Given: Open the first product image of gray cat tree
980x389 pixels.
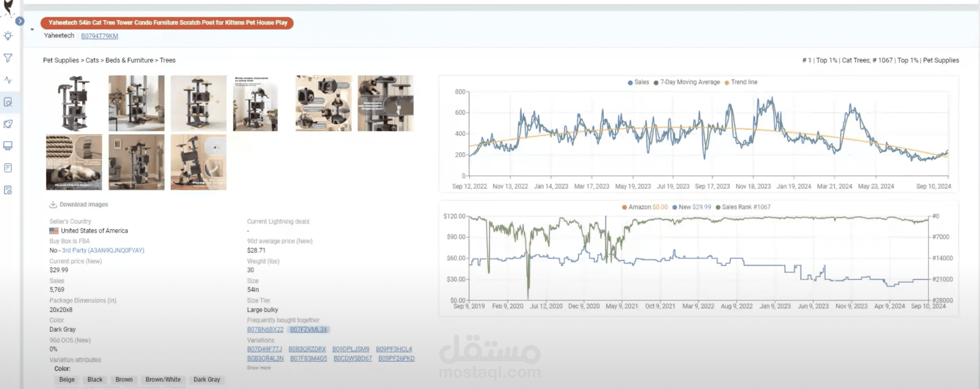Looking at the screenshot, I should [74, 103].
